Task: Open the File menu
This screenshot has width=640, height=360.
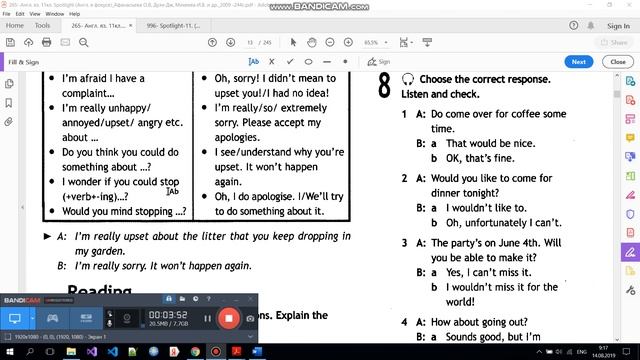Action: point(7,13)
